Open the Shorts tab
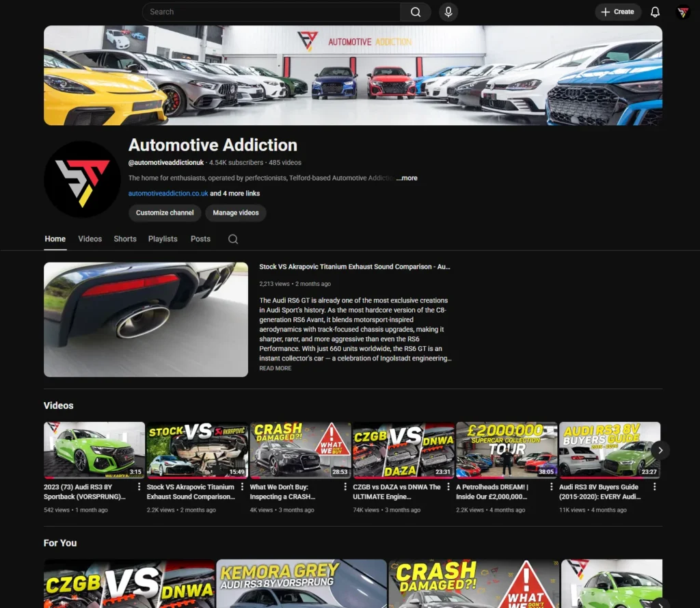This screenshot has width=700, height=608. [x=125, y=239]
